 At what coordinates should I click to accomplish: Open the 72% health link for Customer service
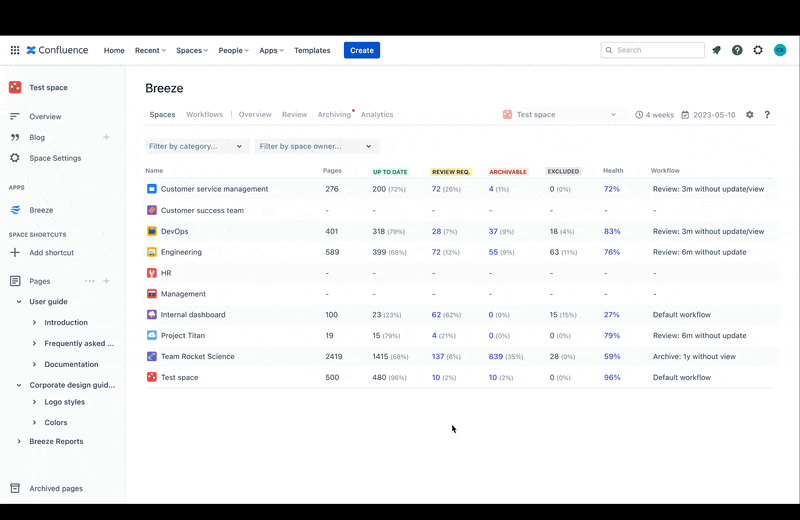[612, 189]
